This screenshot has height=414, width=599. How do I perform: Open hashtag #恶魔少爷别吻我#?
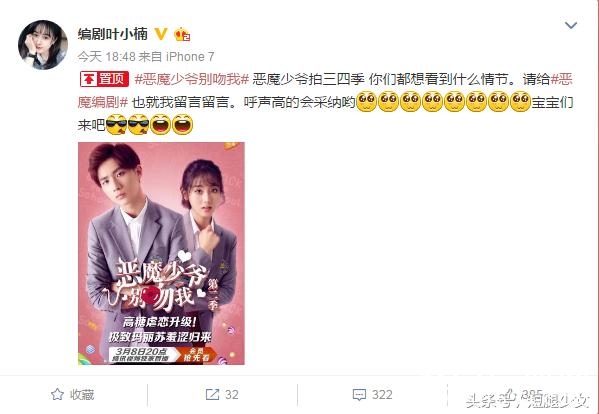pos(192,79)
